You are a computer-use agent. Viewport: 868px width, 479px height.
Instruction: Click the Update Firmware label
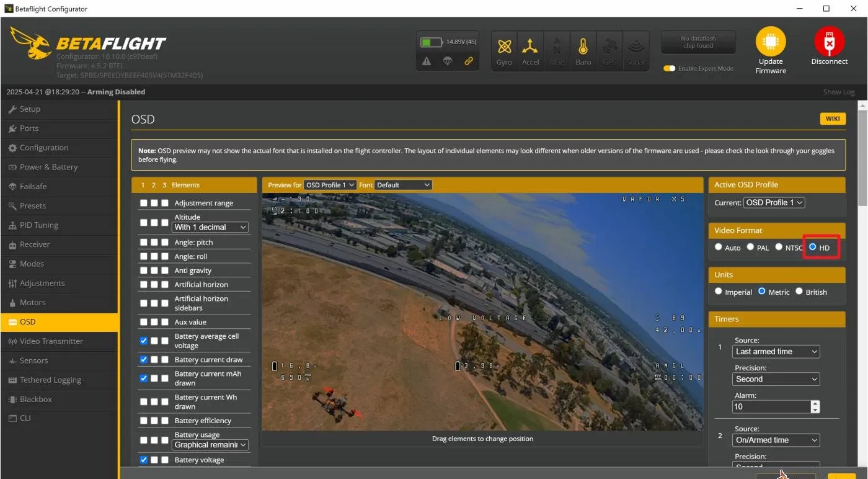click(771, 66)
